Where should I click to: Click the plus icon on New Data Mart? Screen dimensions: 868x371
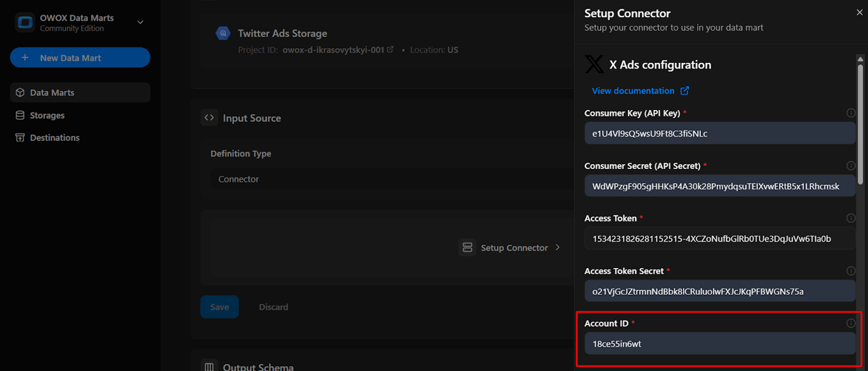(25, 58)
